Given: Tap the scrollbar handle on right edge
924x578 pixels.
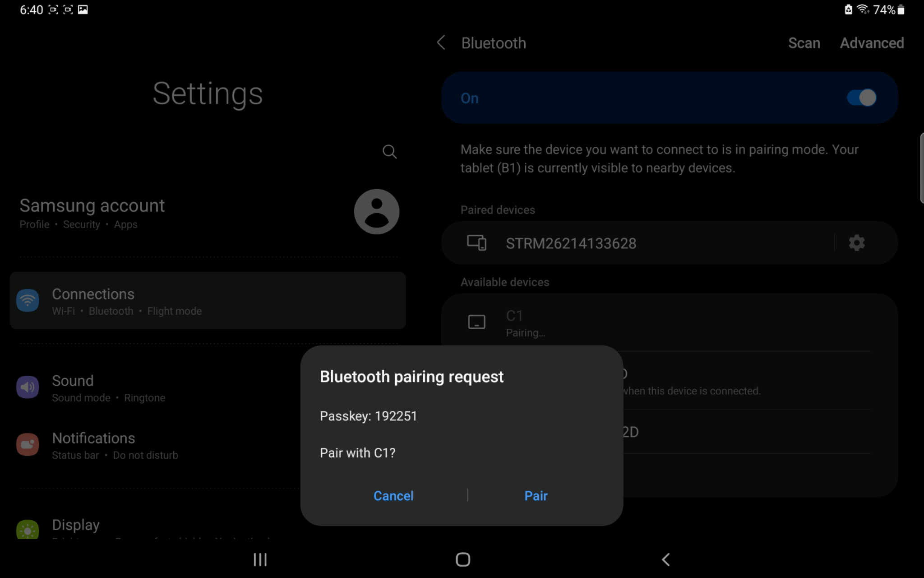Looking at the screenshot, I should 921,168.
